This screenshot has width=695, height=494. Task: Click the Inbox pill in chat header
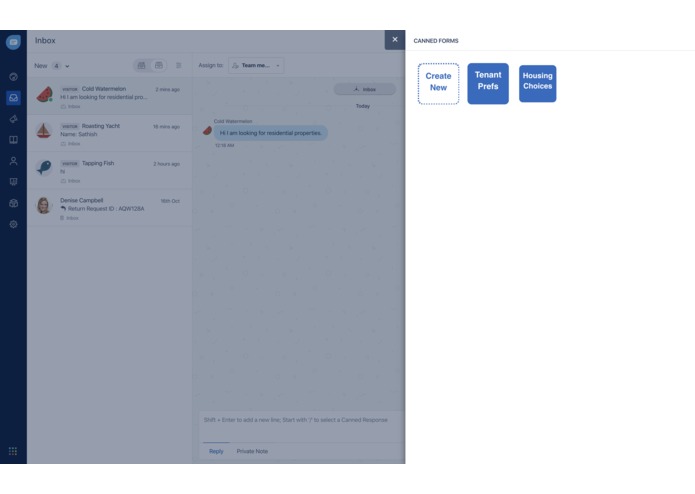[365, 89]
